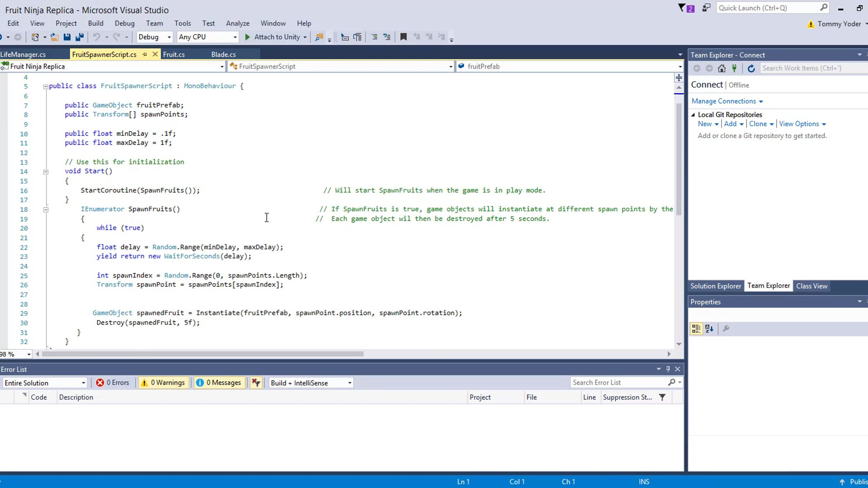This screenshot has width=868, height=488.
Task: Click the Alphabetical sort icon in Properties
Action: pyautogui.click(x=709, y=329)
